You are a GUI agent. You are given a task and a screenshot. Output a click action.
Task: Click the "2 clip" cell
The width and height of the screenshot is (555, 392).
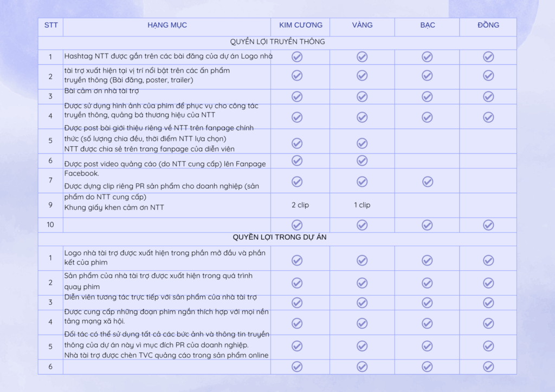pos(300,205)
